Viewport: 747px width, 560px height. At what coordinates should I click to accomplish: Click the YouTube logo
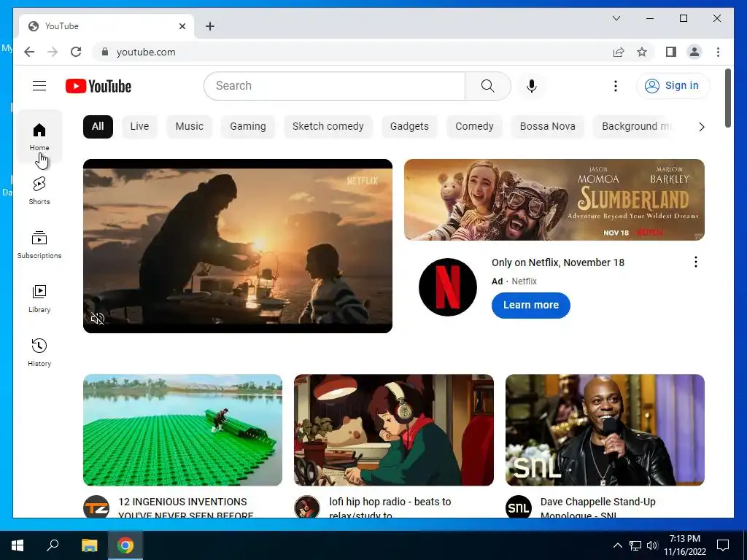98,86
